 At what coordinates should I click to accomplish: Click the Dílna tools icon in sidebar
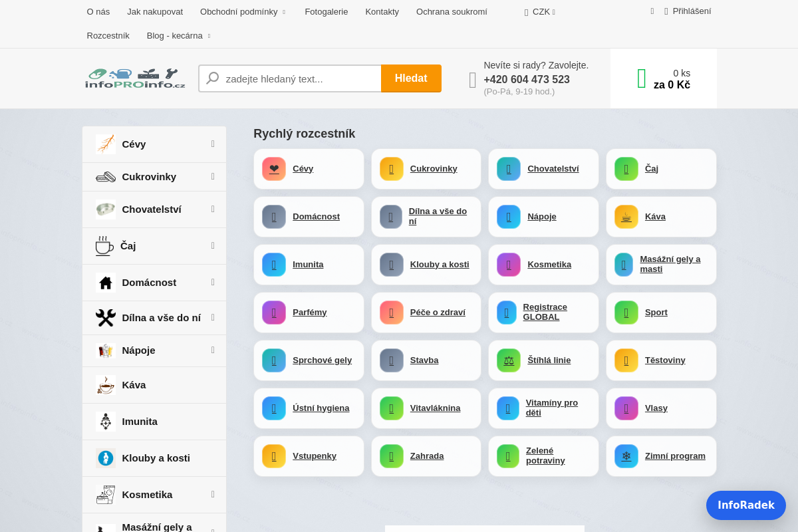pyautogui.click(x=106, y=318)
